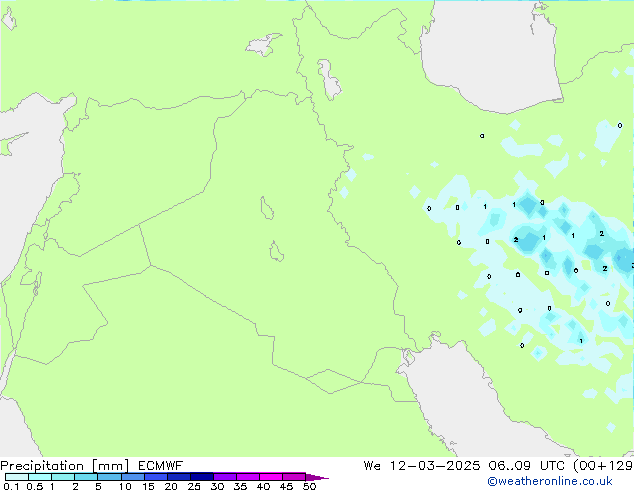The height and width of the screenshot is (490, 634).
Task: Click the 0.1–0.5 mm legend color box
Action: (17, 477)
